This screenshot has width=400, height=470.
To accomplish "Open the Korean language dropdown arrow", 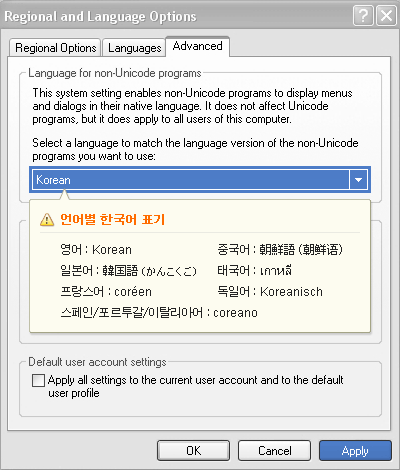I will point(358,180).
